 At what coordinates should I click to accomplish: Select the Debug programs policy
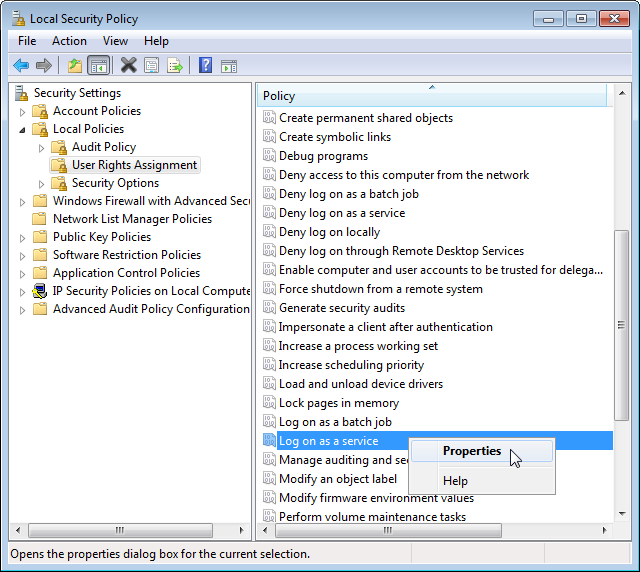(323, 156)
